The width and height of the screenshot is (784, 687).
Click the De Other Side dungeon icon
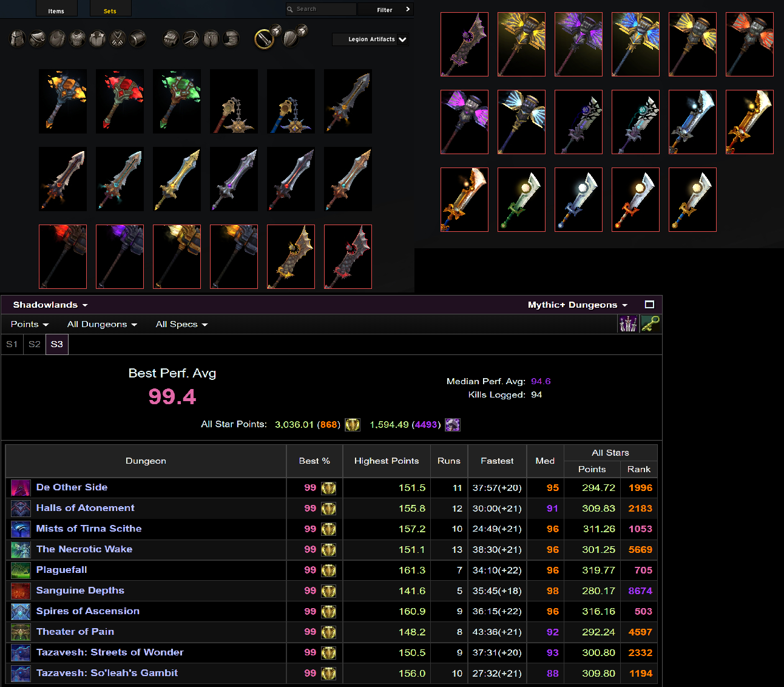click(21, 488)
